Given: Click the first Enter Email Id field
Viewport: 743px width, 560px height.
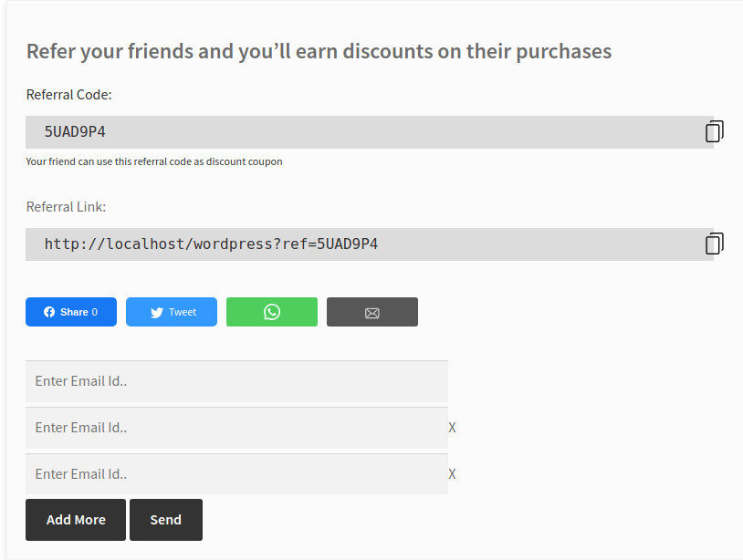Looking at the screenshot, I should pos(235,381).
